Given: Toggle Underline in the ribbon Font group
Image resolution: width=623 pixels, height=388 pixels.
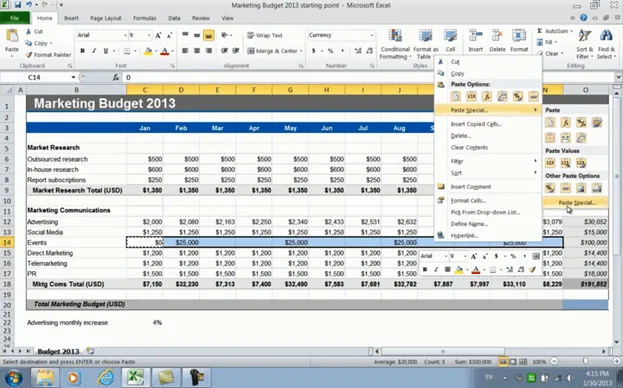Looking at the screenshot, I should 106,51.
